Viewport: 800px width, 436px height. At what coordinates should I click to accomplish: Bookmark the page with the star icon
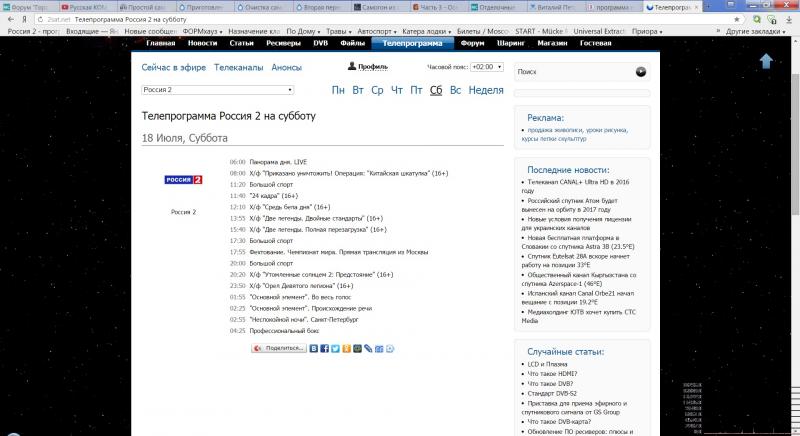point(737,19)
